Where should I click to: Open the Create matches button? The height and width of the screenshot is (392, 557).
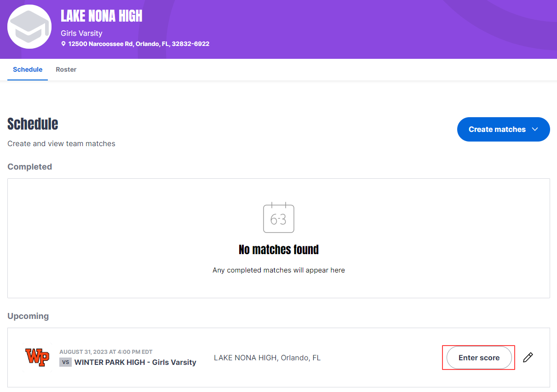pyautogui.click(x=504, y=129)
